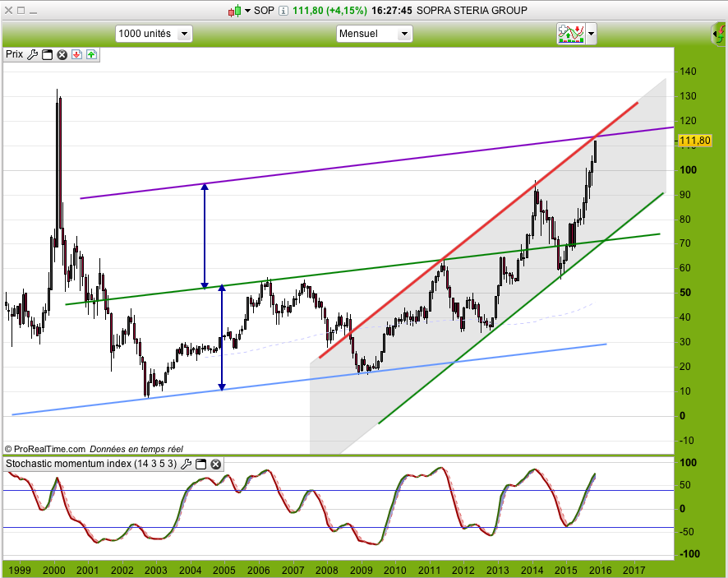Open the Prix panel wrench settings
Viewport: 728px width, 578px height.
(x=32, y=55)
